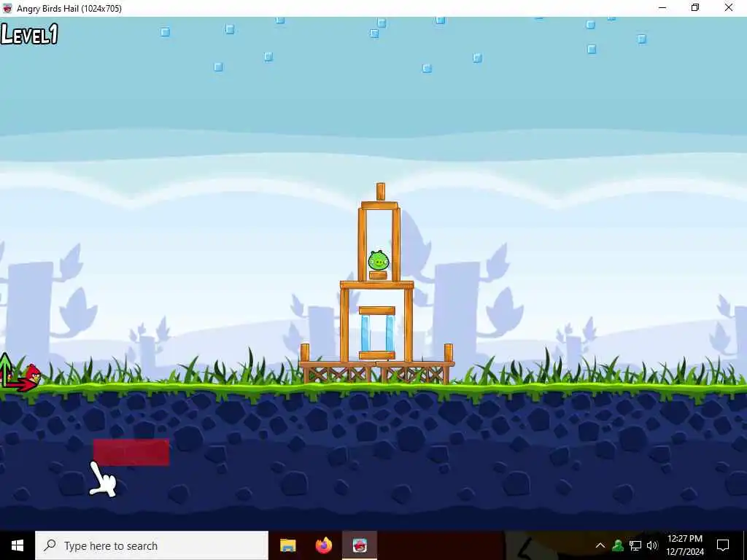Open the green user tray icon
This screenshot has width=747, height=560.
tap(618, 545)
